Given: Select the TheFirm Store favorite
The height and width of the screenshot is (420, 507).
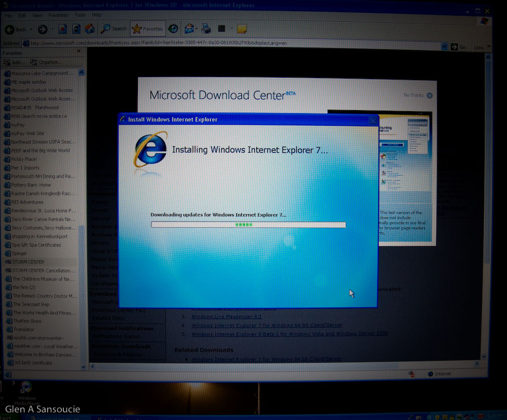Looking at the screenshot, I should tap(27, 321).
